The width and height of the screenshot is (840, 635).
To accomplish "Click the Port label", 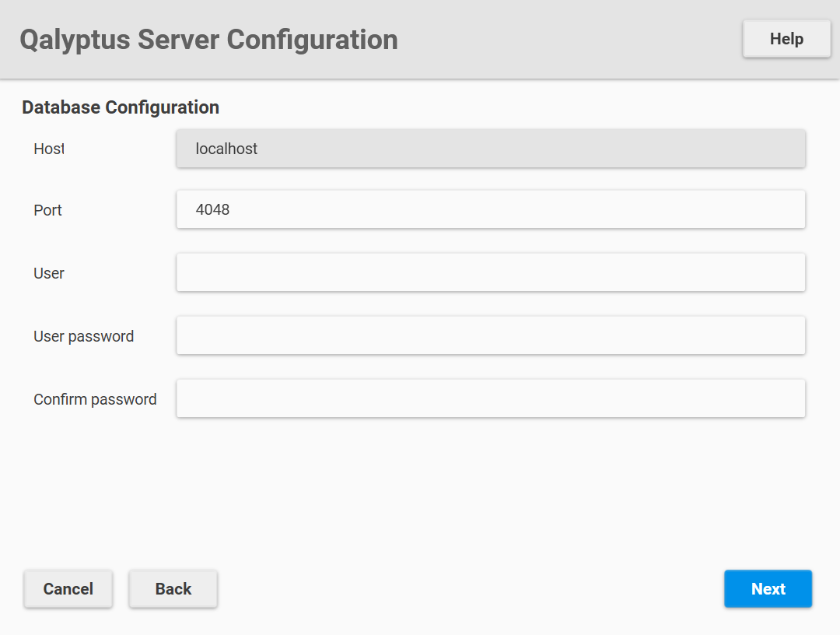I will pyautogui.click(x=47, y=209).
